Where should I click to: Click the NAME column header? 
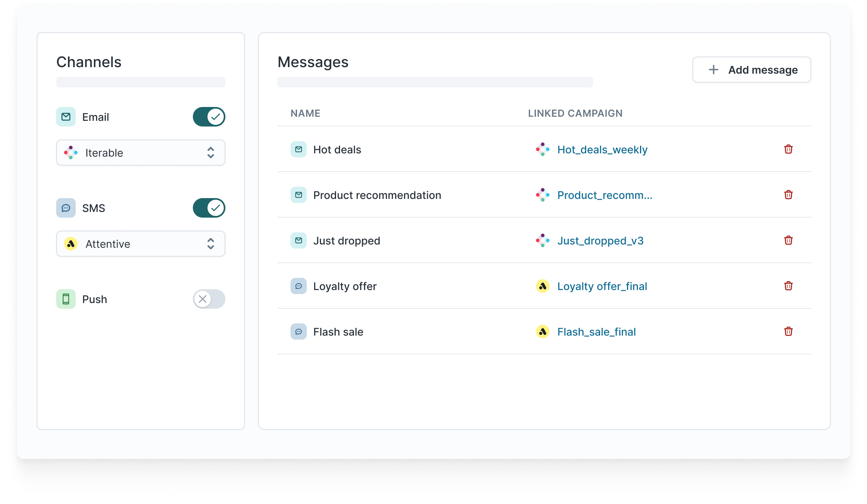[305, 113]
